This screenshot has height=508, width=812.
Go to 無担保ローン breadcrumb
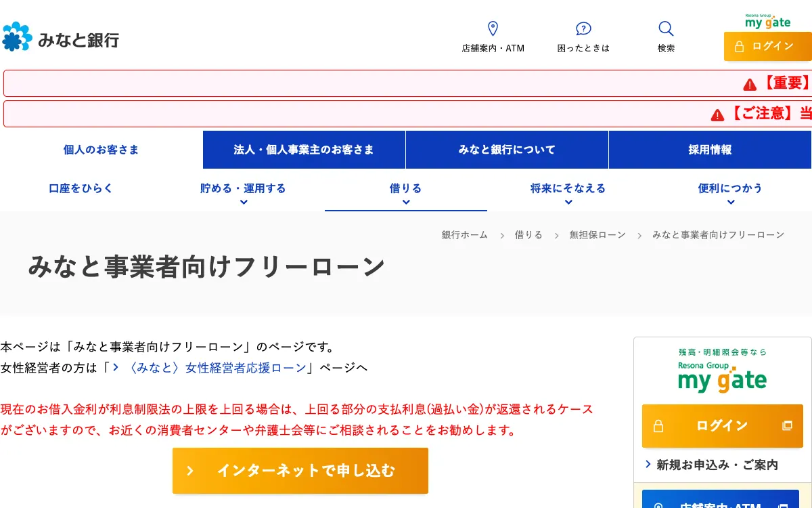pyautogui.click(x=597, y=235)
